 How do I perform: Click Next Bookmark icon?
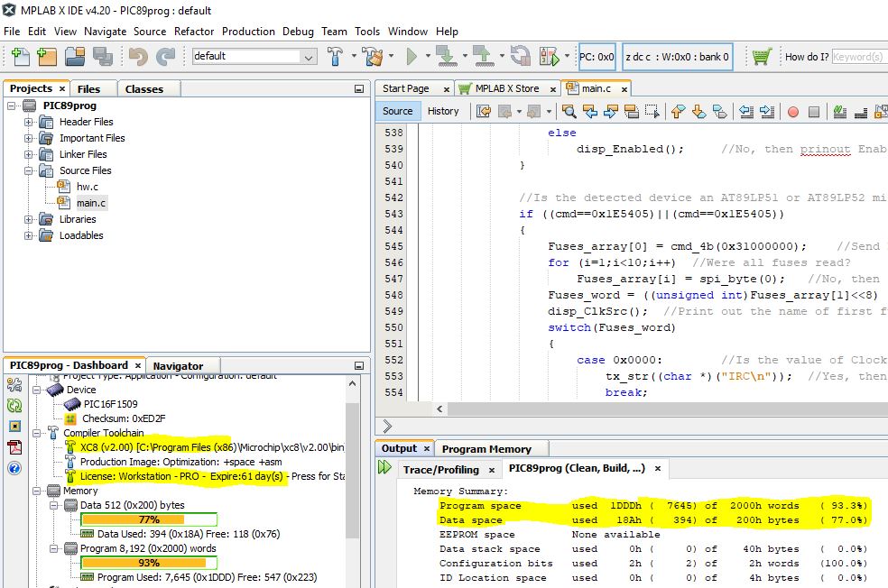pos(698,112)
